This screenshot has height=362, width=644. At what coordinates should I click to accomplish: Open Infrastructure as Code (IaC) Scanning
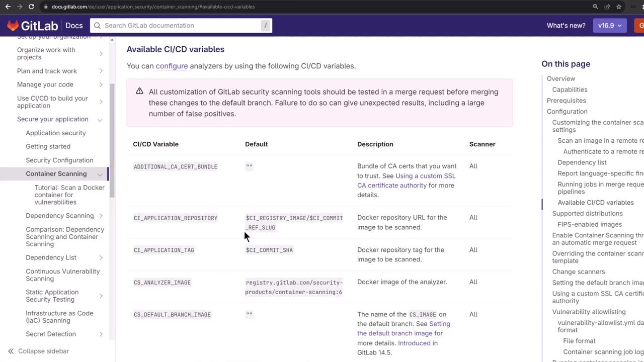pyautogui.click(x=59, y=317)
